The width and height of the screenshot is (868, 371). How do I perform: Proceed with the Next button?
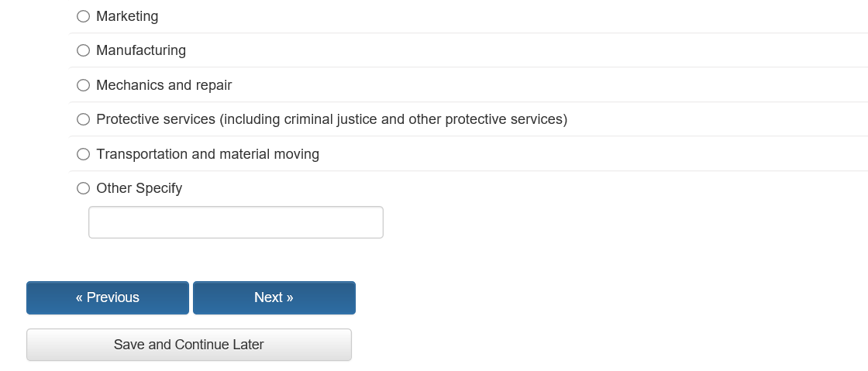274,297
